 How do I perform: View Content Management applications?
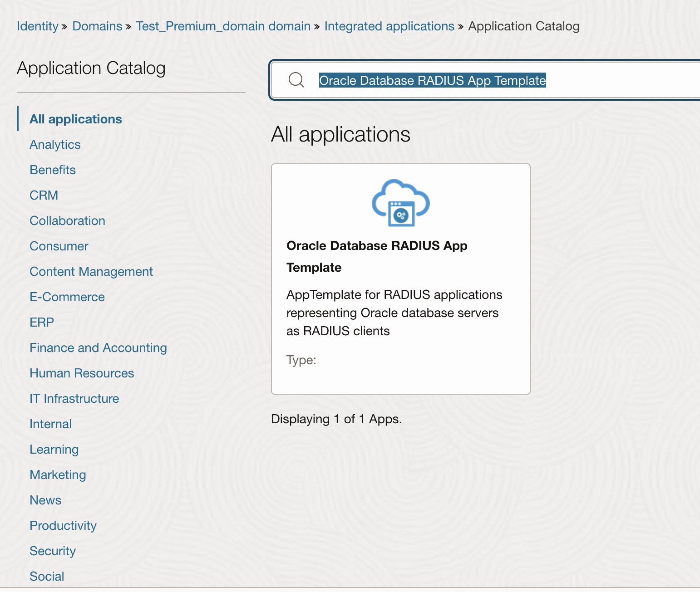point(91,271)
